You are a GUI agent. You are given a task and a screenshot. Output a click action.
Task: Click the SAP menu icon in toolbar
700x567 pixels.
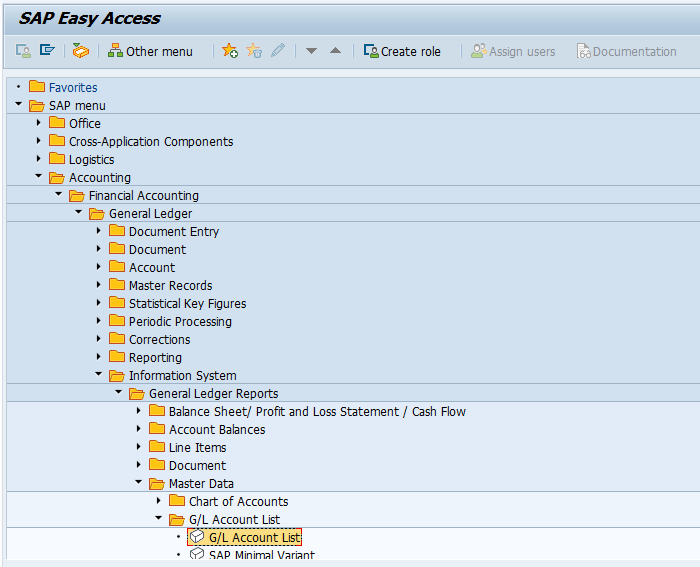tap(47, 50)
